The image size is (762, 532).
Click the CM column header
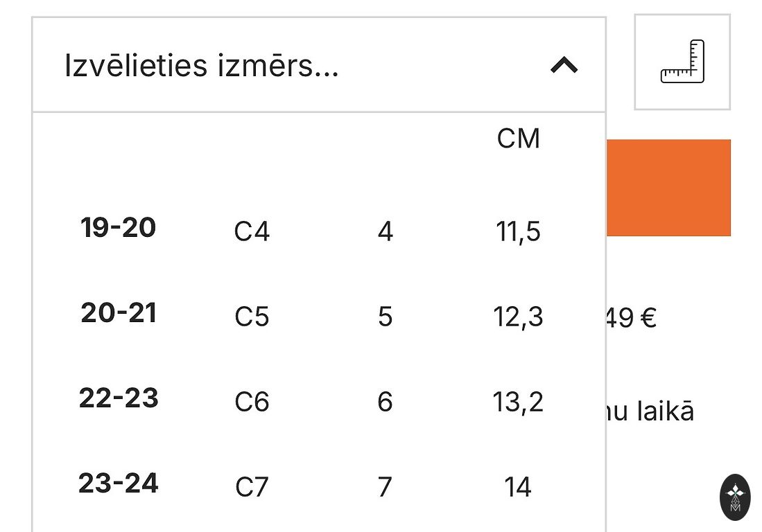pyautogui.click(x=518, y=139)
